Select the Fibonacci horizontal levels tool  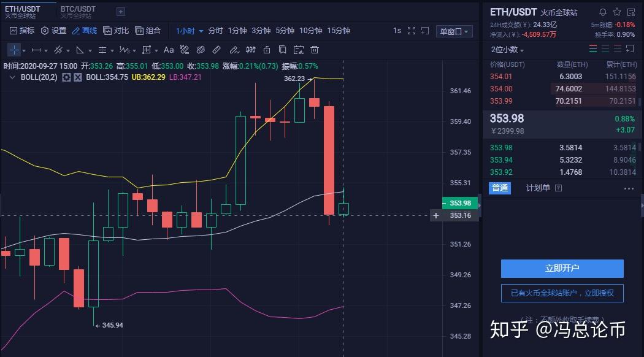(x=102, y=50)
